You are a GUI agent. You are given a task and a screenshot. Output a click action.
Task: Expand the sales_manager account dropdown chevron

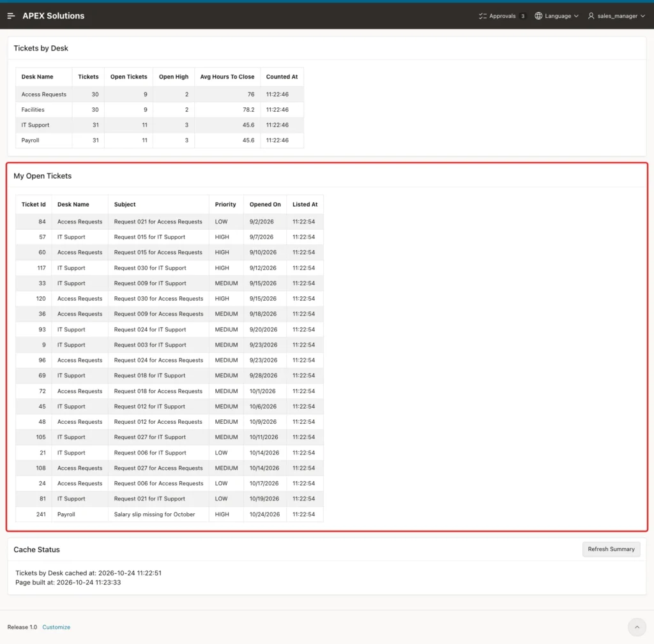coord(643,16)
